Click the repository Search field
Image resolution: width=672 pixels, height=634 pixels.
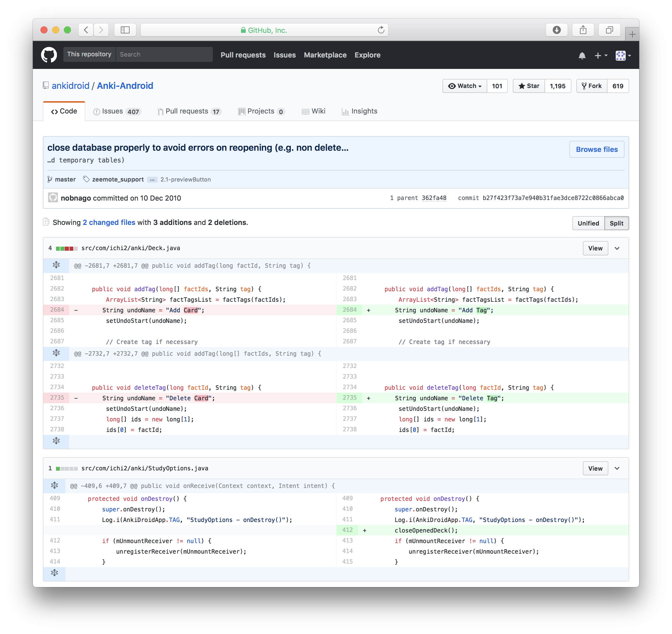pos(164,55)
